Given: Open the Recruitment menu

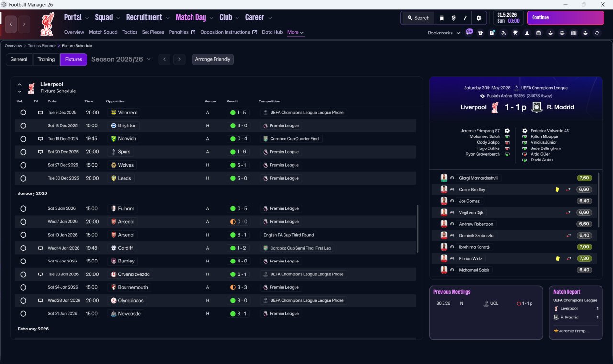Looking at the screenshot, I should coord(148,18).
